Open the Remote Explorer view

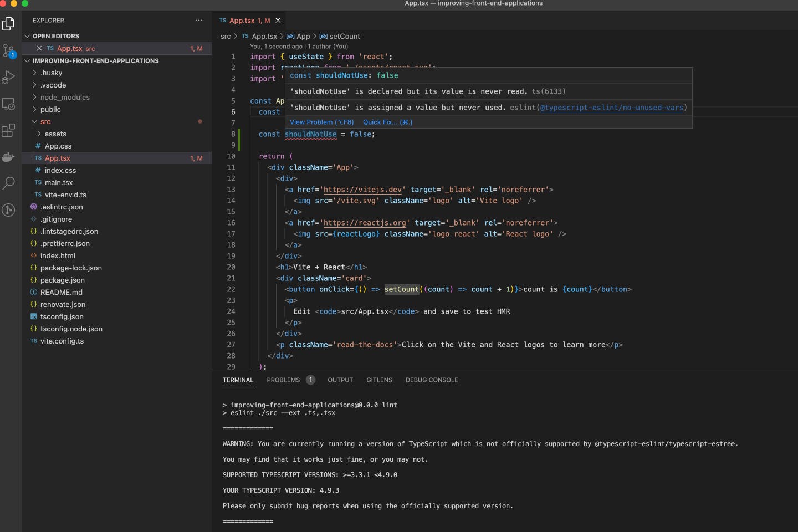point(9,104)
